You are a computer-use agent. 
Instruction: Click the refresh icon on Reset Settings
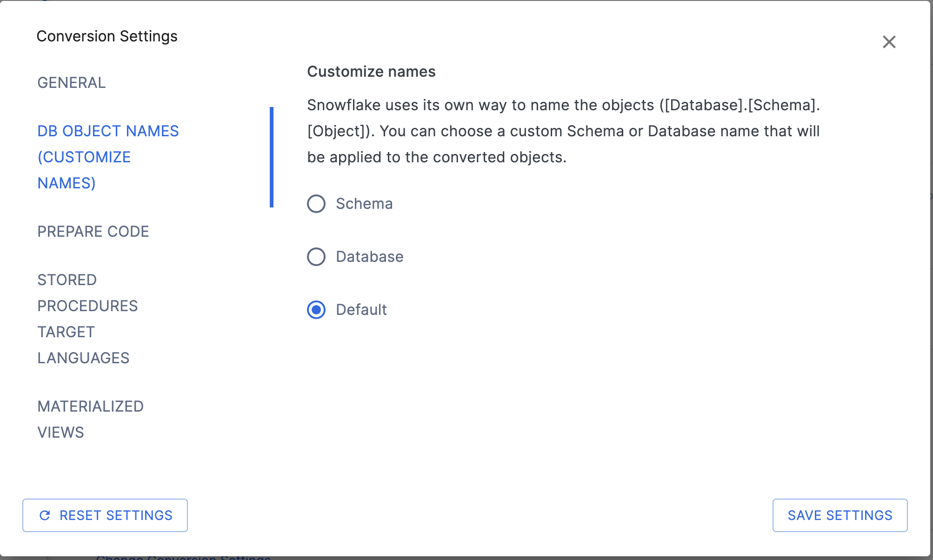coord(45,515)
